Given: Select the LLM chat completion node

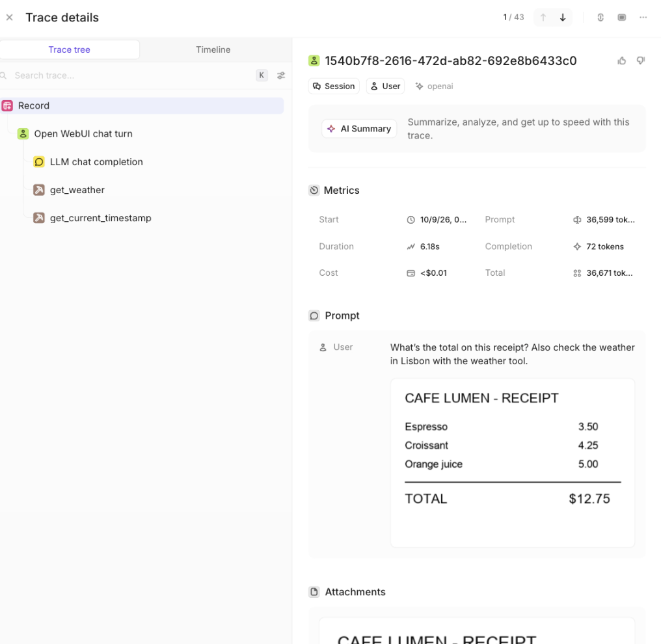Looking at the screenshot, I should (96, 162).
